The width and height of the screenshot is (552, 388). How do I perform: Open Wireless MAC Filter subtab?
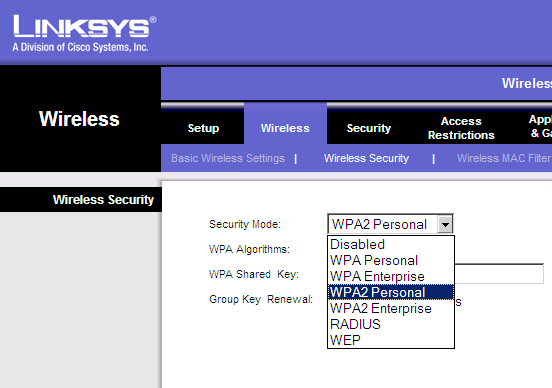504,158
